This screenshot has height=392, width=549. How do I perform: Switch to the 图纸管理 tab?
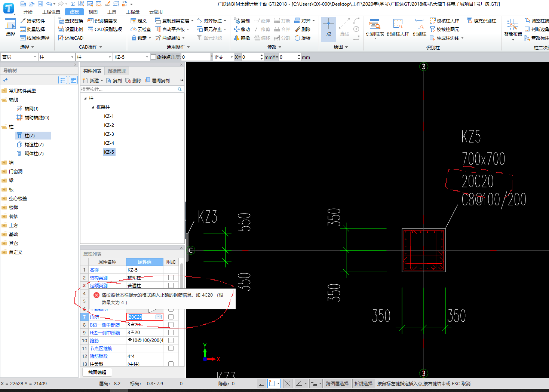click(x=117, y=71)
